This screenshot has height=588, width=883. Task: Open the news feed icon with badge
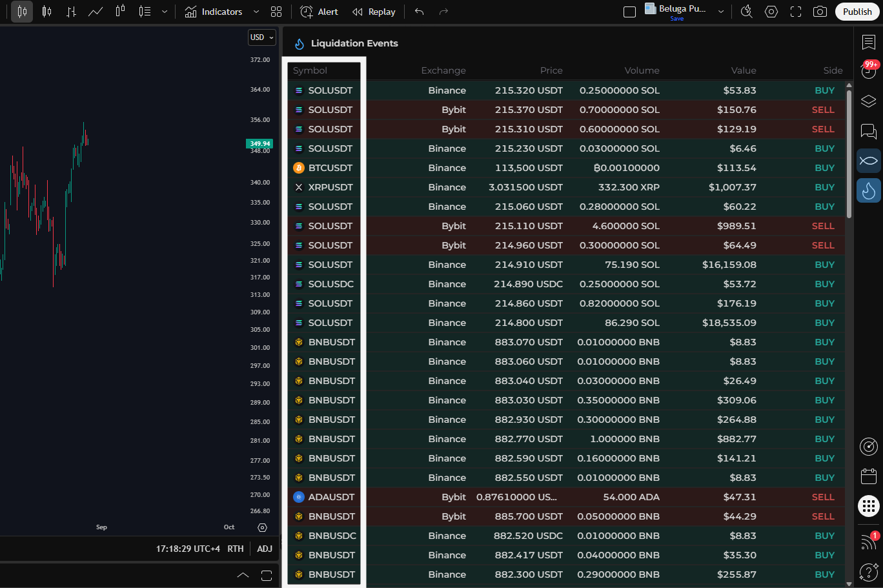point(869,541)
